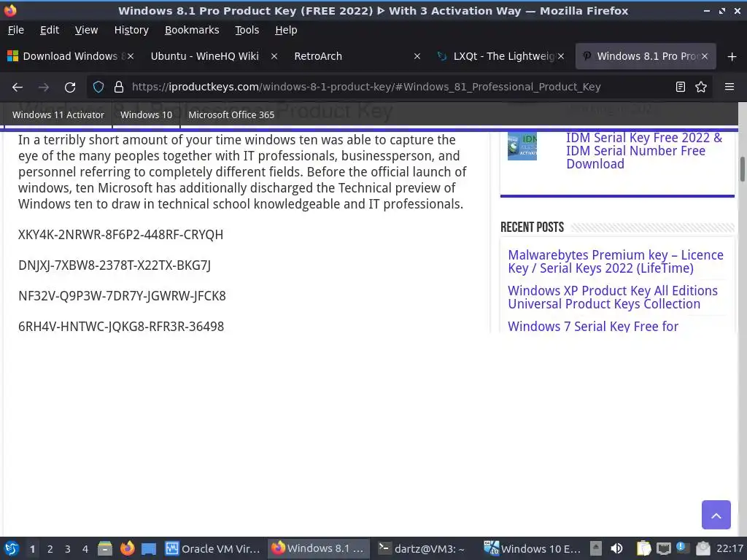Switch to Oracle VM VirtualBox window

tap(213, 548)
